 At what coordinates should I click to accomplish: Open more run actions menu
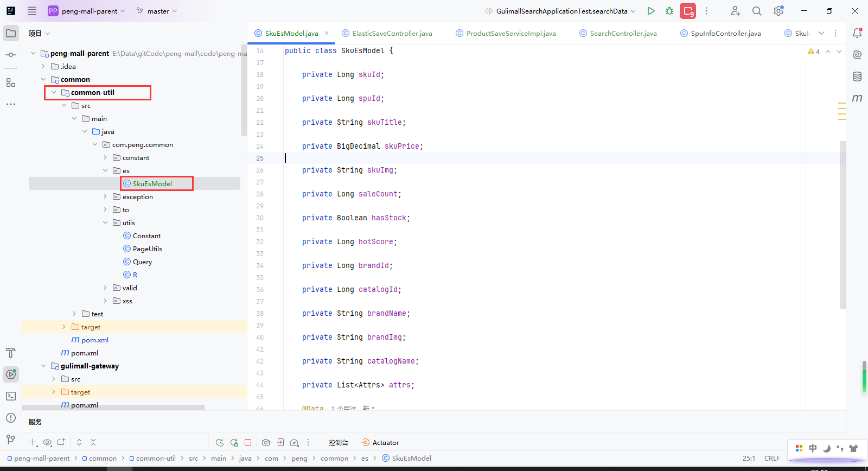[x=706, y=11]
